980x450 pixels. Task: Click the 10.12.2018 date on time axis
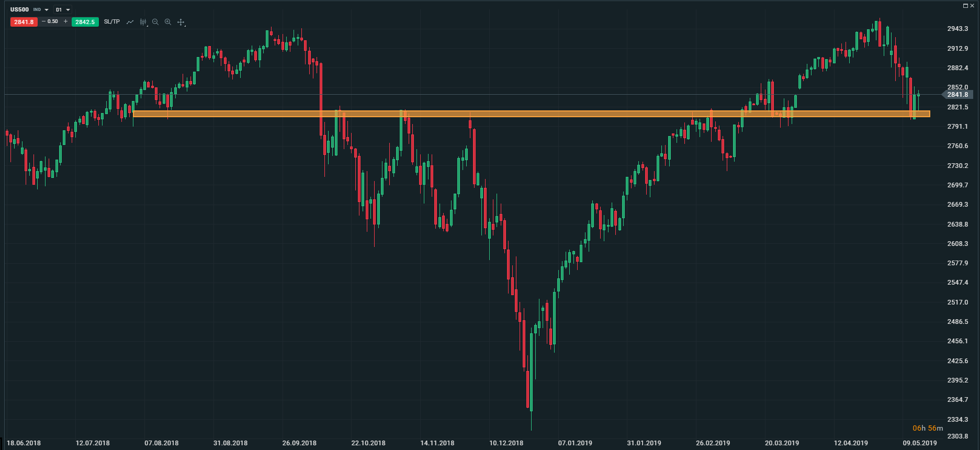(506, 443)
